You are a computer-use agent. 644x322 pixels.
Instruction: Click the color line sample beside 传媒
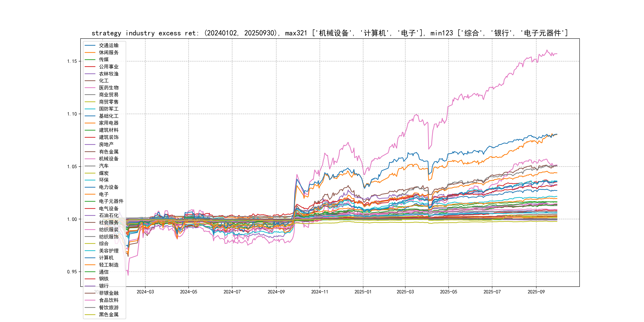(x=90, y=59)
